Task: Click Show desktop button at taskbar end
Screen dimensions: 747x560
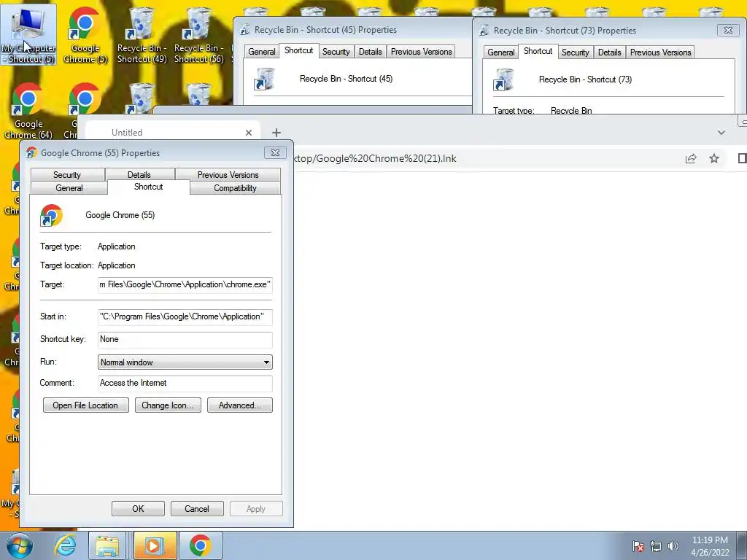Action: click(741, 545)
